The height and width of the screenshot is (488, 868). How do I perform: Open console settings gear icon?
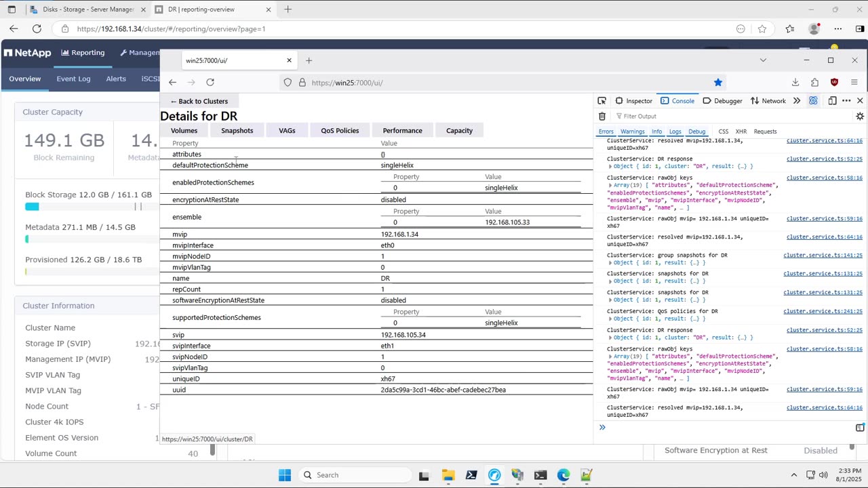pyautogui.click(x=860, y=117)
